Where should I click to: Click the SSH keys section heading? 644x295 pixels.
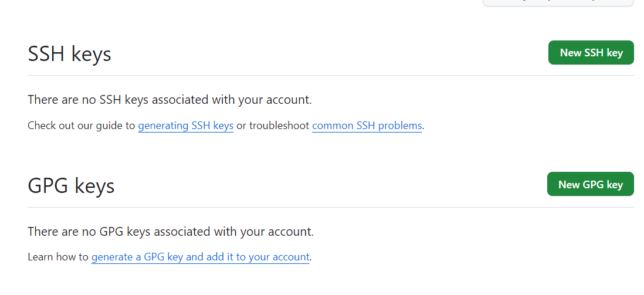pos(69,54)
